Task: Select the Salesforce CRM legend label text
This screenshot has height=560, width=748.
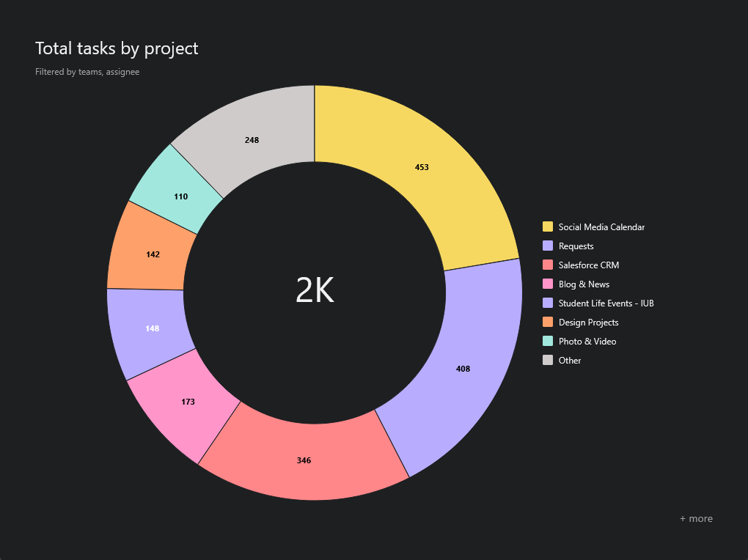Action: 589,265
